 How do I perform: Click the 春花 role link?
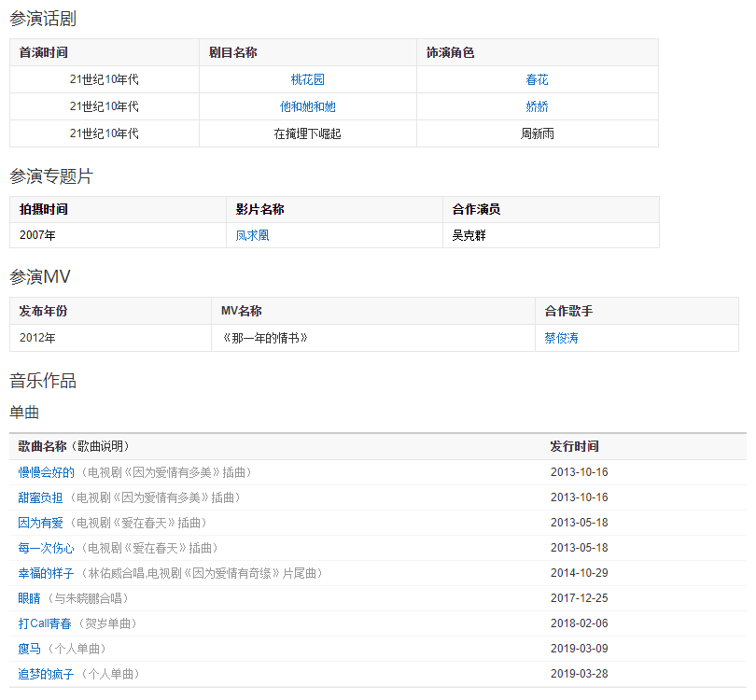tap(537, 80)
